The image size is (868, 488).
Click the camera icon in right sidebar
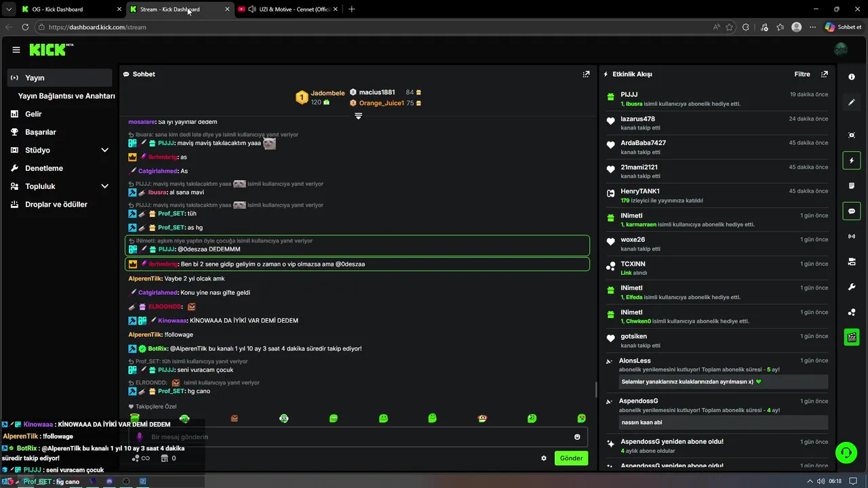click(x=852, y=262)
